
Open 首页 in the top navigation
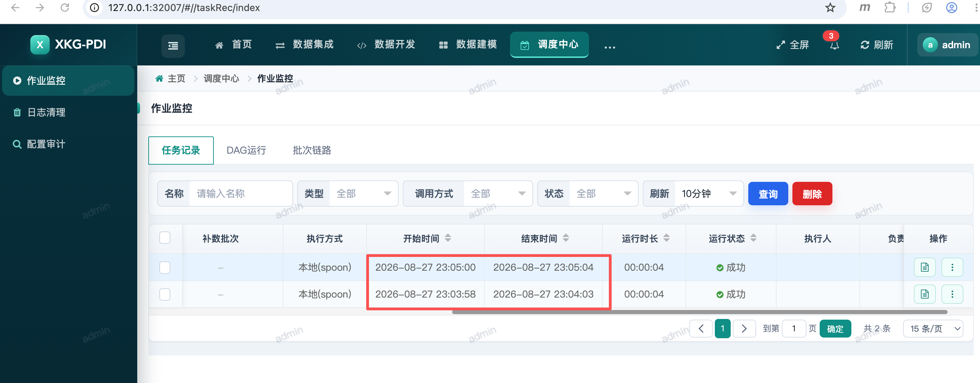(233, 44)
